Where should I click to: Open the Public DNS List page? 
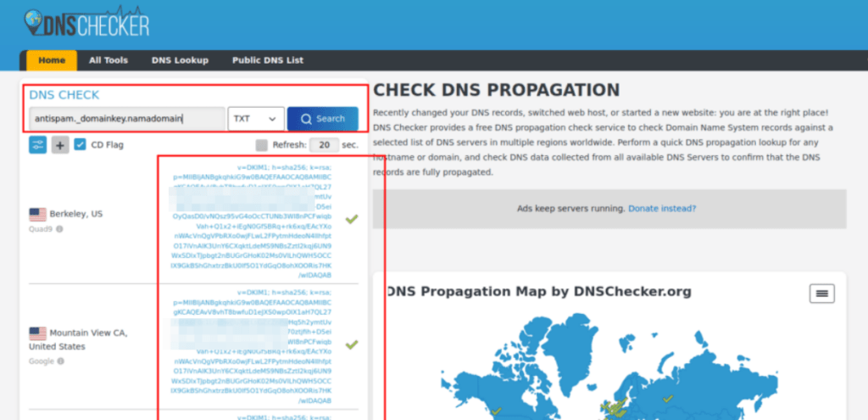tap(268, 60)
